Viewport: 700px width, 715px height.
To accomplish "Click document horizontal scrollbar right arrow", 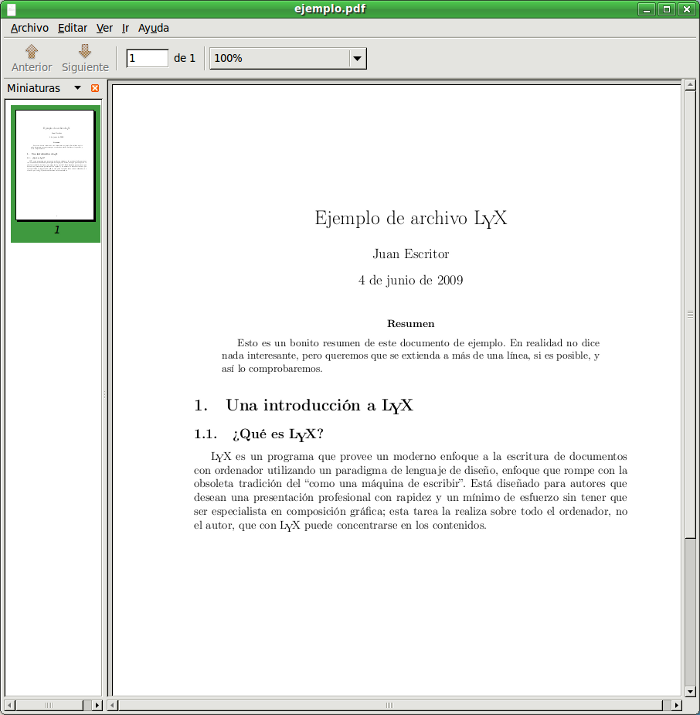I will point(678,705).
